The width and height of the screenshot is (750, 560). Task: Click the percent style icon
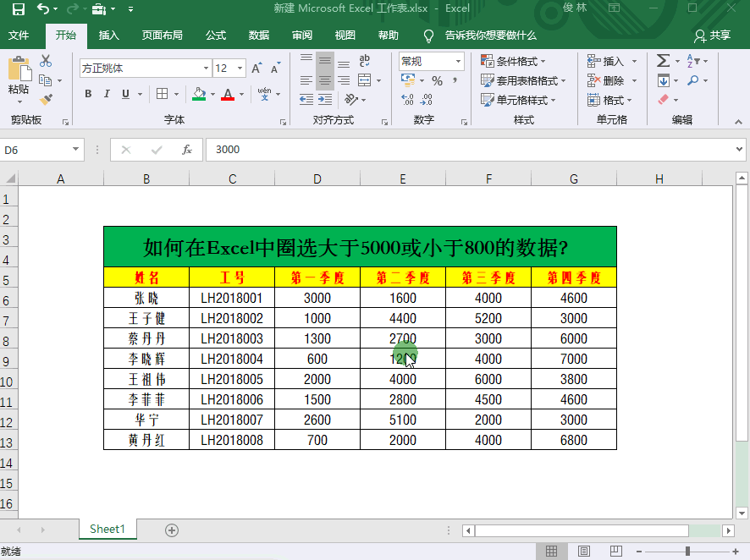437,81
